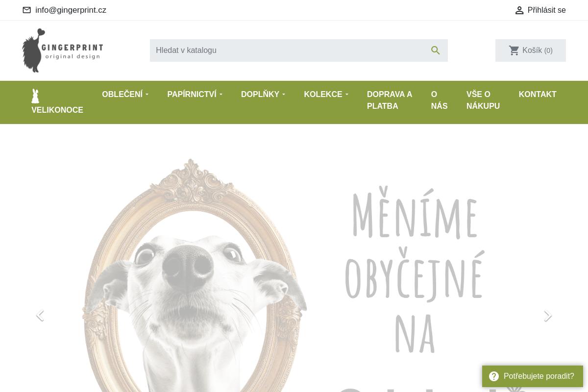Click the Měníme obyčejné na banner text

pos(415,269)
